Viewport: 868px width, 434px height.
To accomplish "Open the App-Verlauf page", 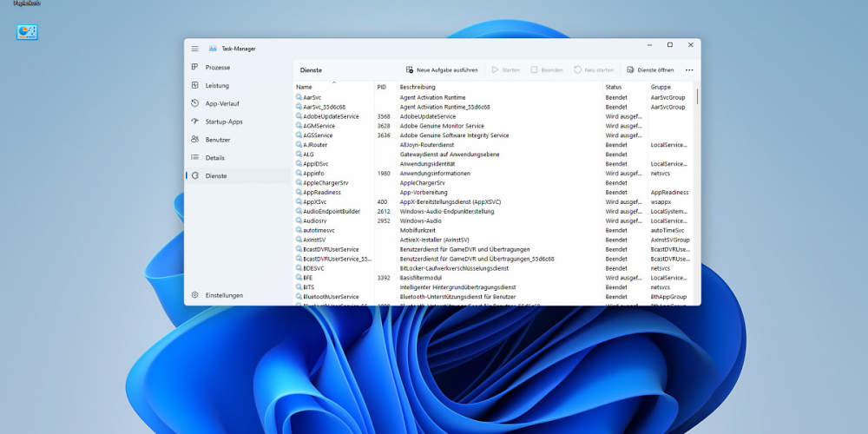I will coord(238,103).
